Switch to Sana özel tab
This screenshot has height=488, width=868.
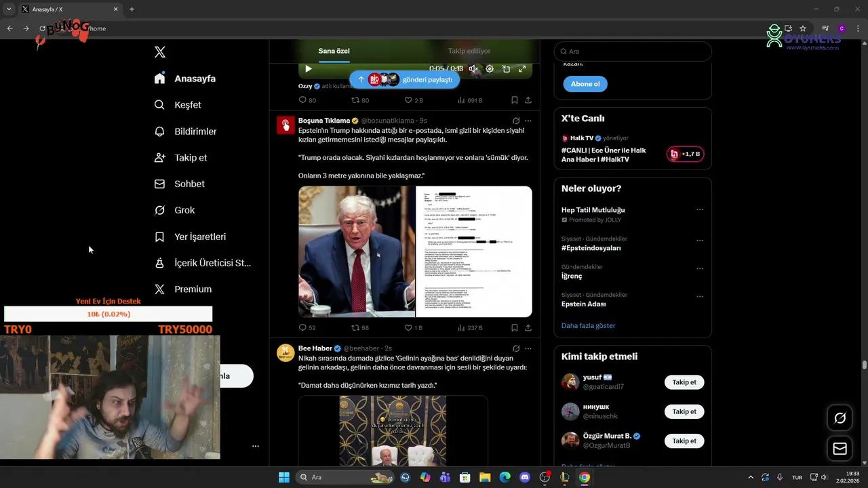[x=334, y=51]
